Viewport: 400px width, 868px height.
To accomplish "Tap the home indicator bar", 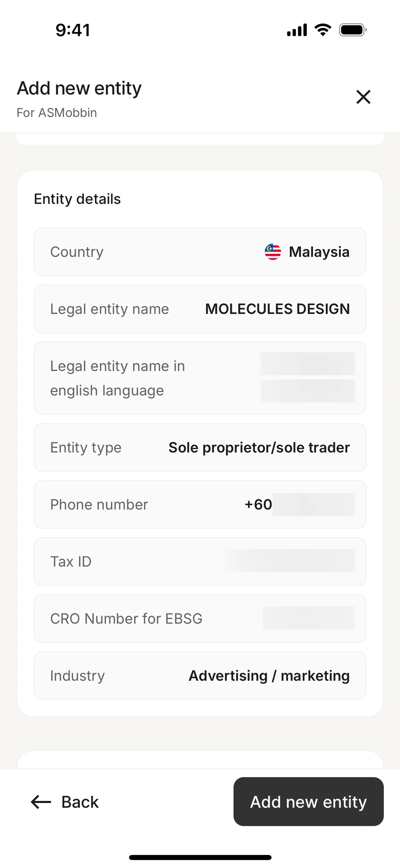I will pos(200,857).
